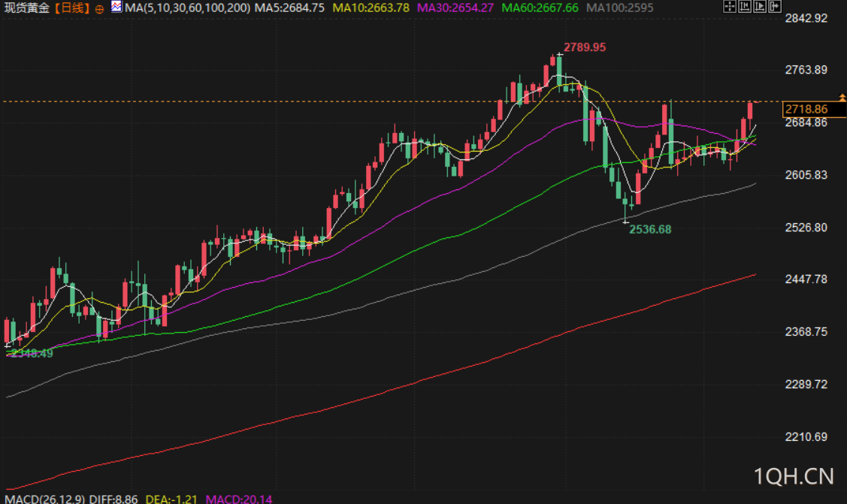
Task: Open MACD(26,12,9) indicator settings
Action: pyautogui.click(x=45, y=499)
